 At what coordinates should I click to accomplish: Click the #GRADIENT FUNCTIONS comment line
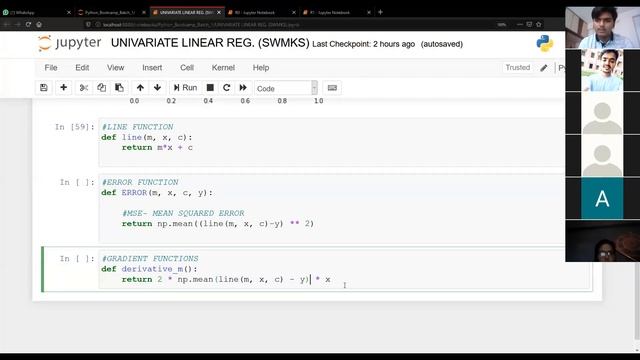pyautogui.click(x=150, y=259)
